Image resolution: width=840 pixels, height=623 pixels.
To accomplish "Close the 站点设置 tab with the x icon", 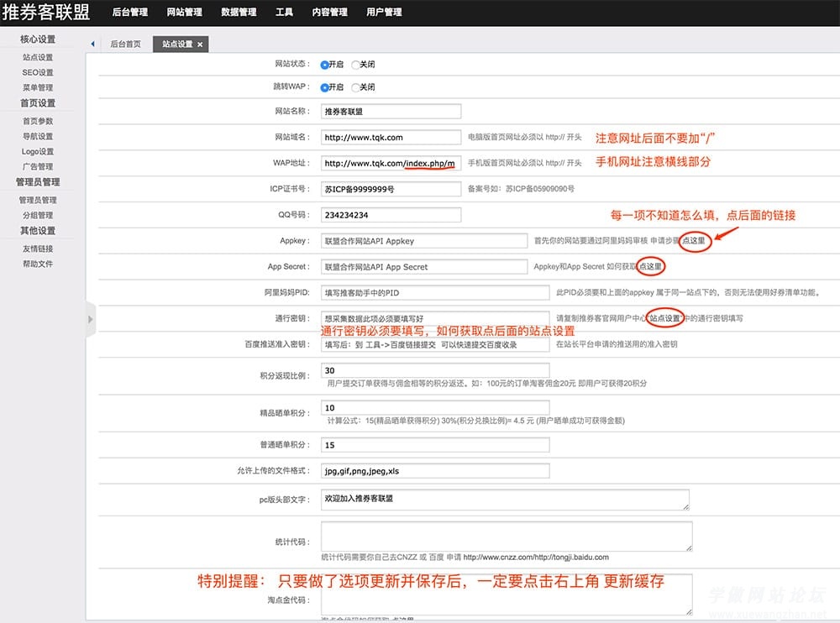I will pyautogui.click(x=200, y=44).
